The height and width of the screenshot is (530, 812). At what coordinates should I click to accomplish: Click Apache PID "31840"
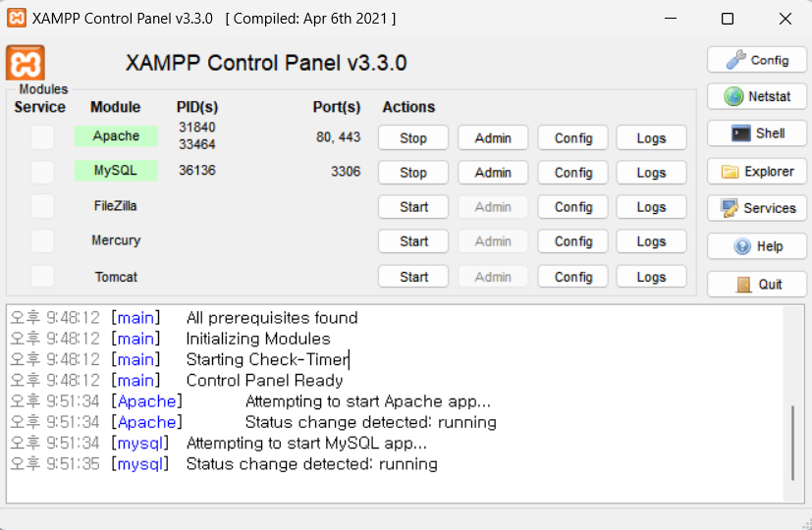coord(196,128)
